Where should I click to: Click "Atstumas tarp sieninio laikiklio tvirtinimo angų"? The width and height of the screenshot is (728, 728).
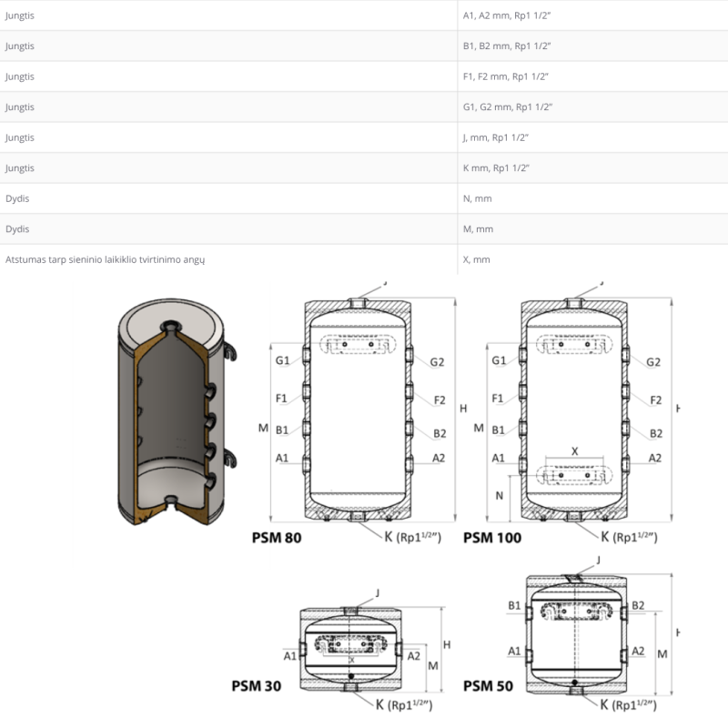105,259
